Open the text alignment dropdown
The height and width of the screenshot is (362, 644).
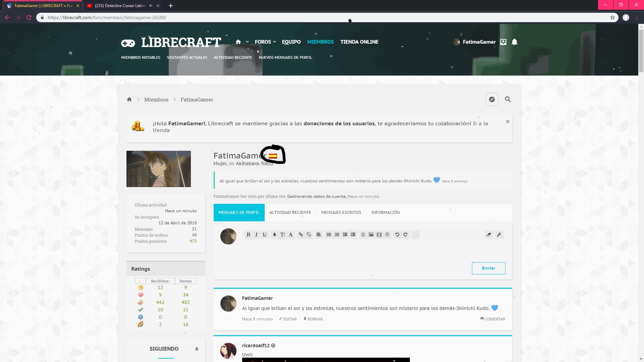[319, 235]
